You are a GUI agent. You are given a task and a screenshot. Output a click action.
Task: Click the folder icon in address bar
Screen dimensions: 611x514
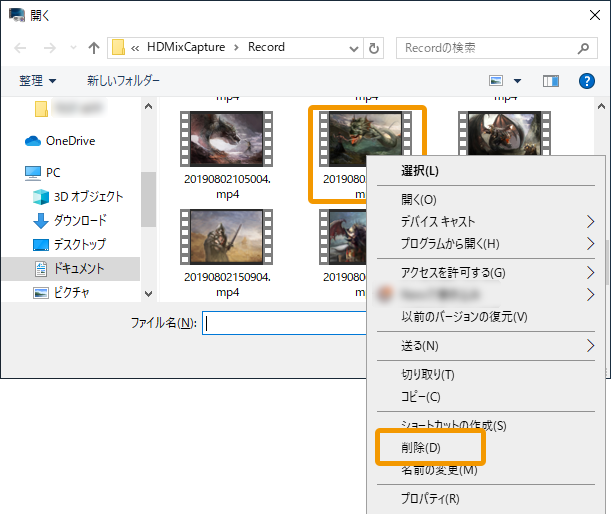pyautogui.click(x=118, y=48)
